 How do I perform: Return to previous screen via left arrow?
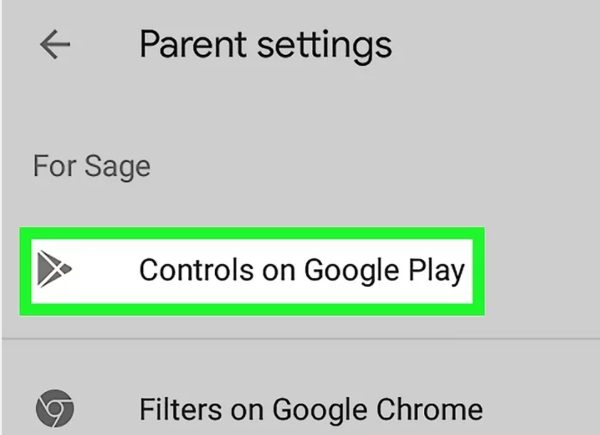tap(55, 44)
